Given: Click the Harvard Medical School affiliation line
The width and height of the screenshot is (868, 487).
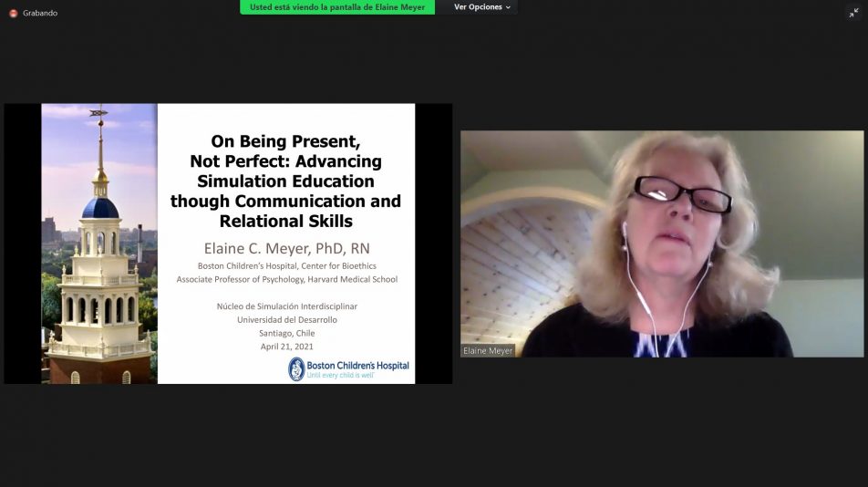Looking at the screenshot, I should [x=286, y=279].
